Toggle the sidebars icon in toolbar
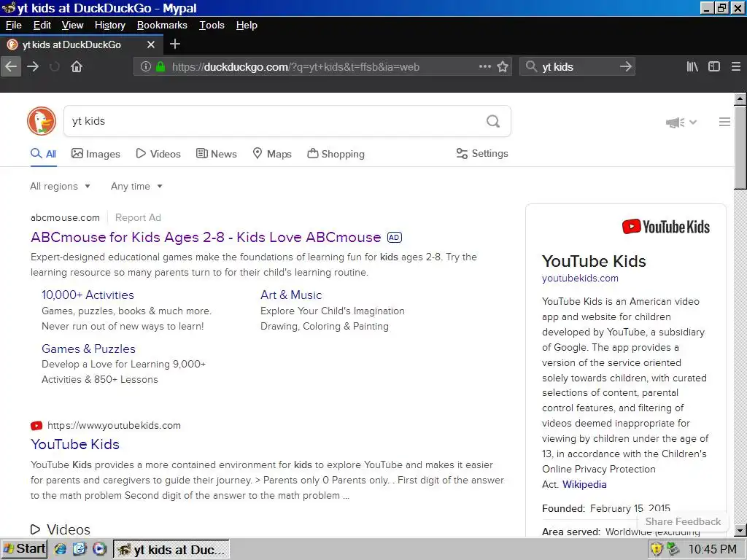The height and width of the screenshot is (560, 747). (x=714, y=66)
